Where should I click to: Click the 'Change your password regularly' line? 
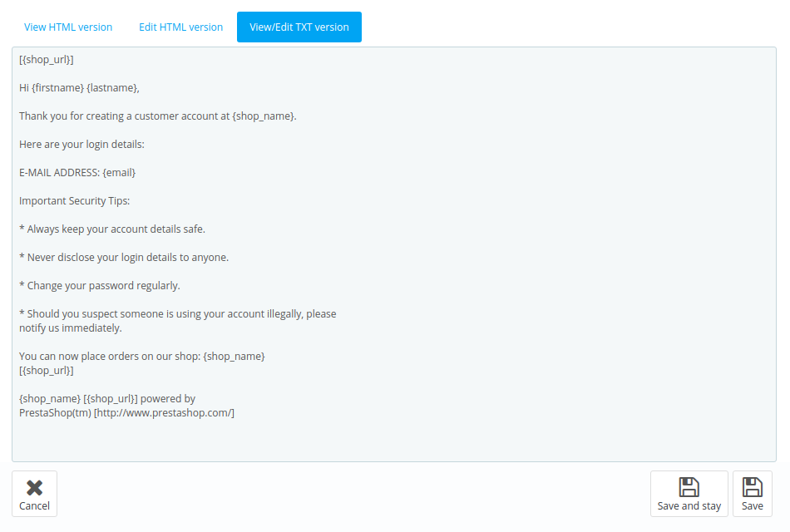[x=100, y=285]
